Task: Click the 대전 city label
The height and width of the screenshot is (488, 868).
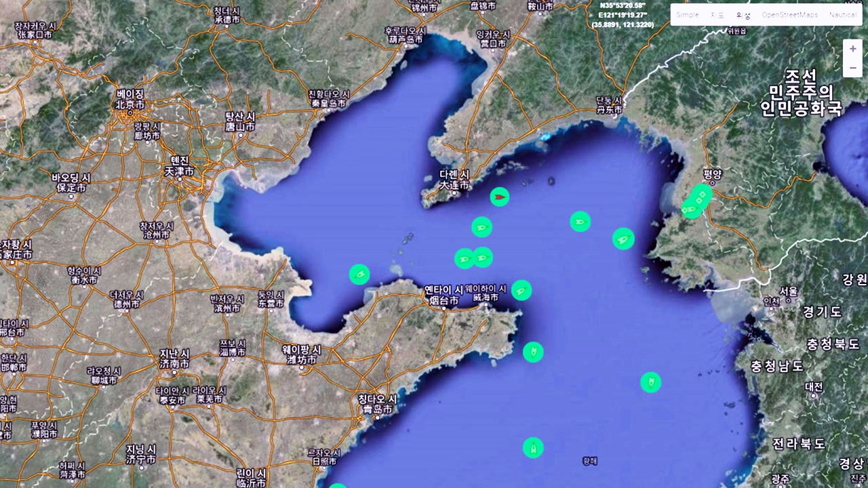Action: click(x=814, y=386)
